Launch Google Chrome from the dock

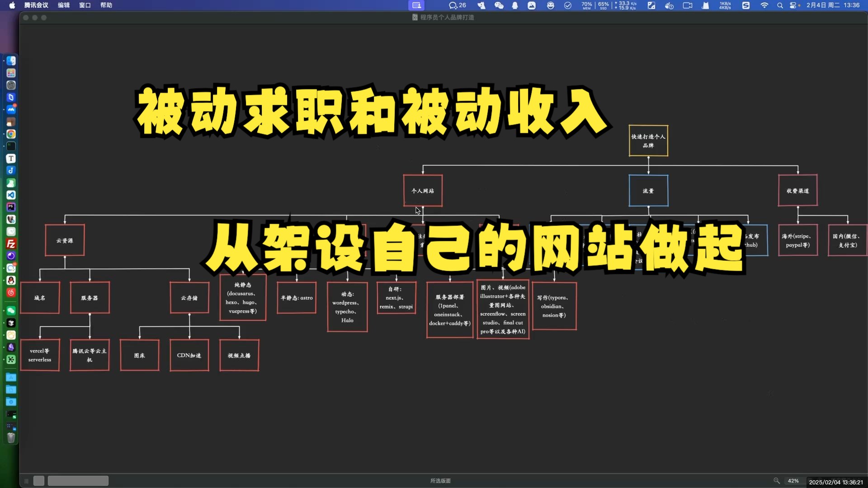11,134
